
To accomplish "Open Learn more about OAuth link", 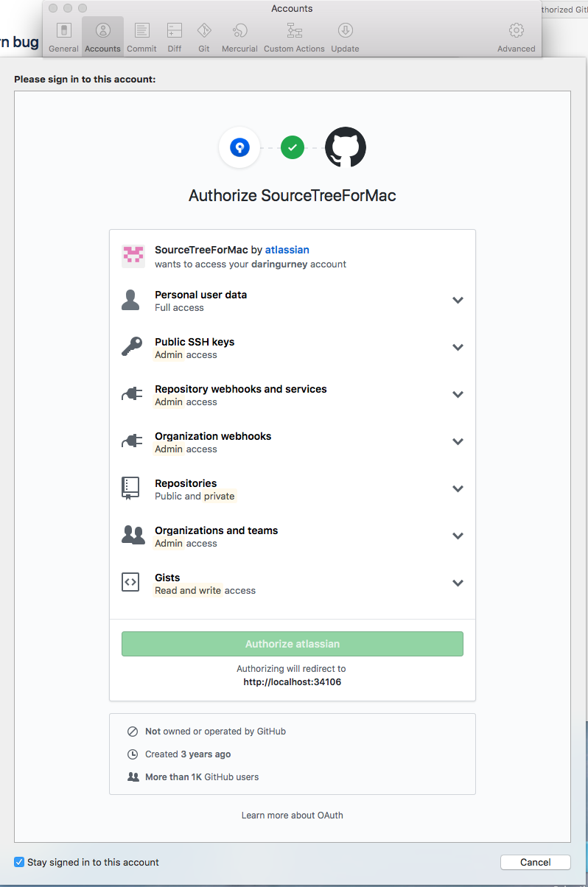I will [x=293, y=816].
